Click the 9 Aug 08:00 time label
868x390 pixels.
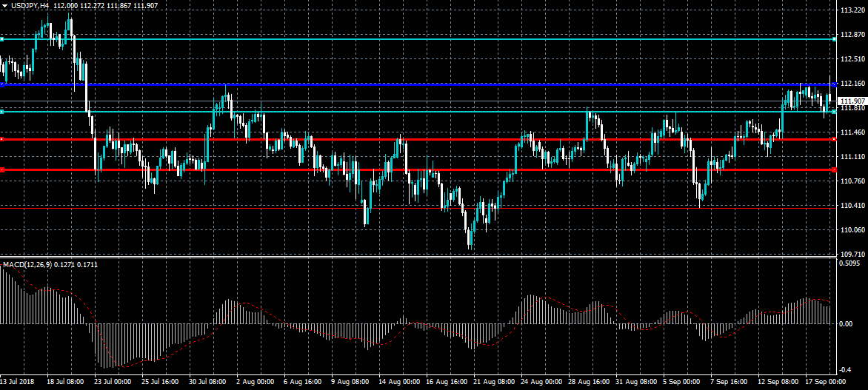pos(349,383)
